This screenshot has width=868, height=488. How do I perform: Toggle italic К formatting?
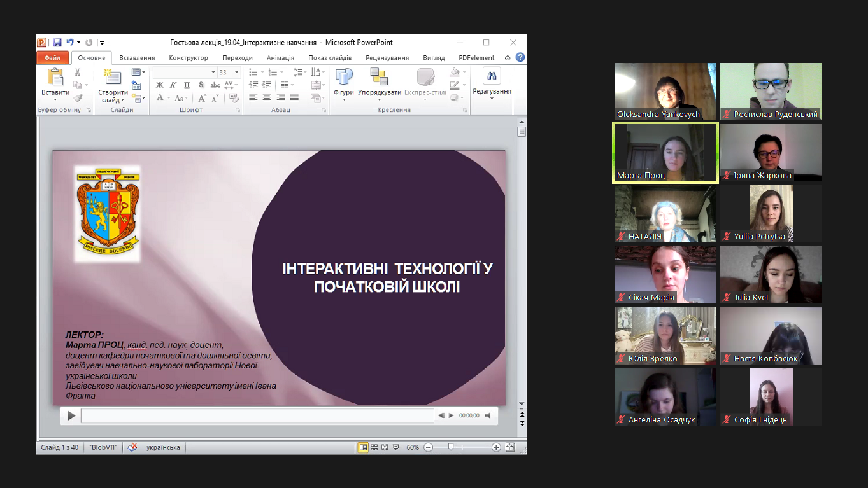173,85
